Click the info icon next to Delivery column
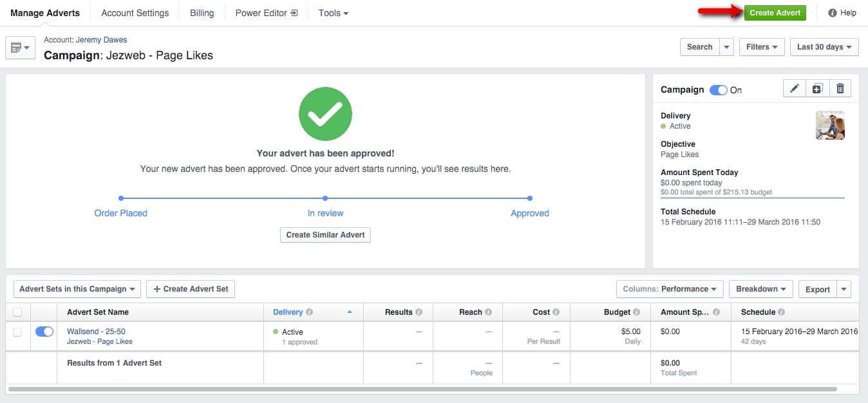The width and height of the screenshot is (868, 403). point(310,312)
